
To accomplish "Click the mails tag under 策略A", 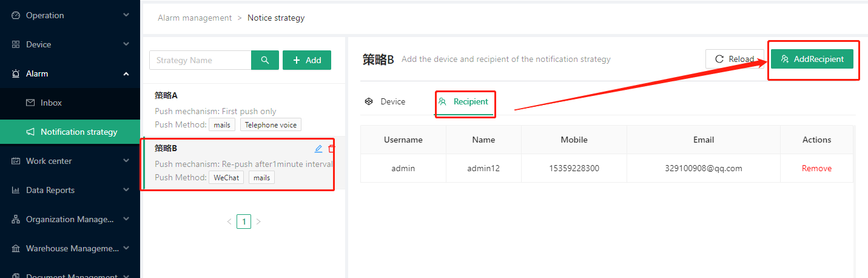I will [x=221, y=124].
